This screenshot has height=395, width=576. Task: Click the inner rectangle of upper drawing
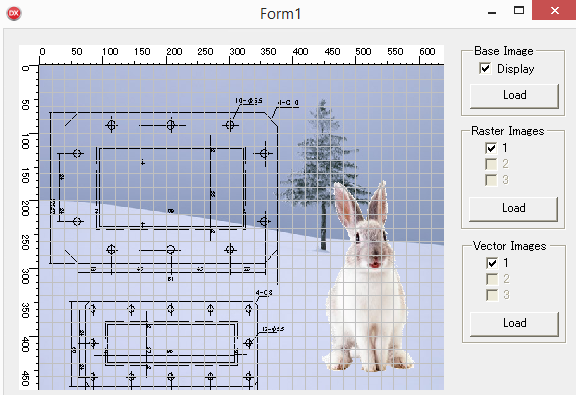coord(172,188)
